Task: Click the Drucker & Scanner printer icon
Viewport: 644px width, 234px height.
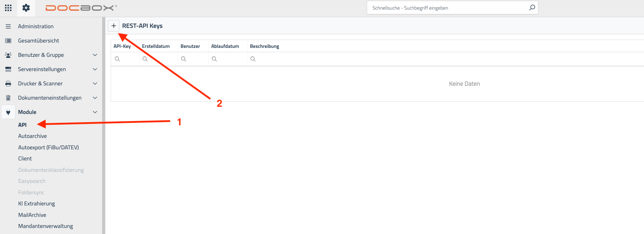Action: (8, 84)
